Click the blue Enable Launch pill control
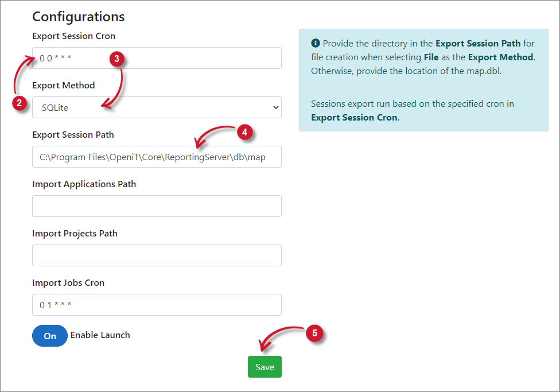This screenshot has width=560, height=392. 49,336
